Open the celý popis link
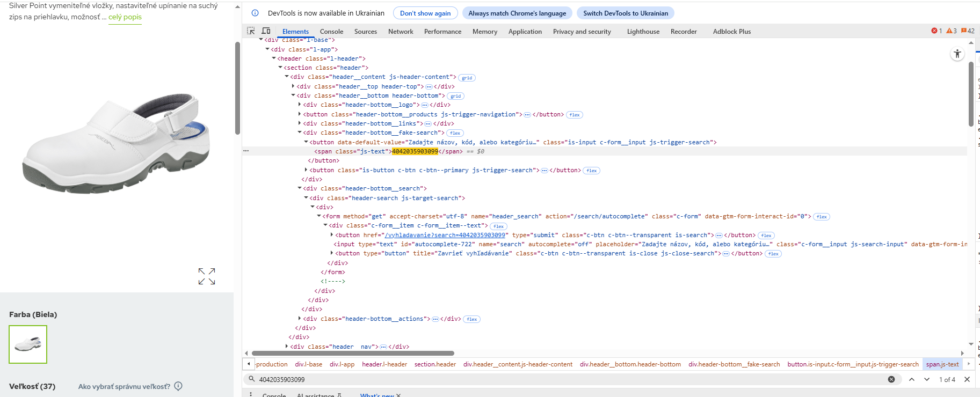Image resolution: width=980 pixels, height=397 pixels. click(x=125, y=17)
